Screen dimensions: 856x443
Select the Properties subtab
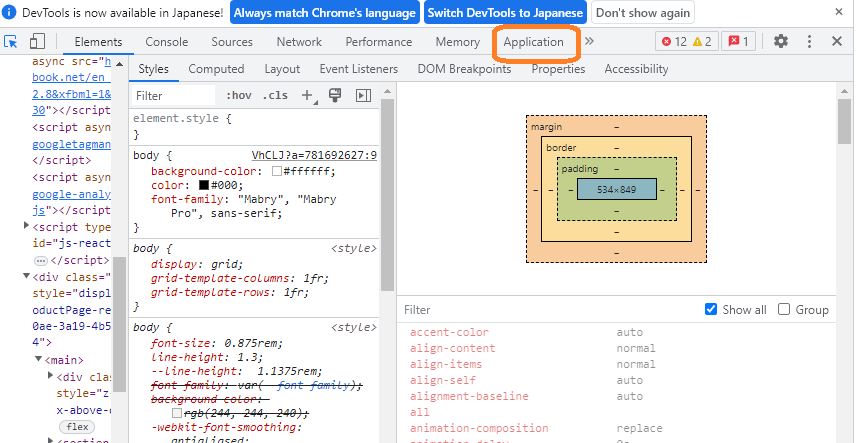[558, 69]
